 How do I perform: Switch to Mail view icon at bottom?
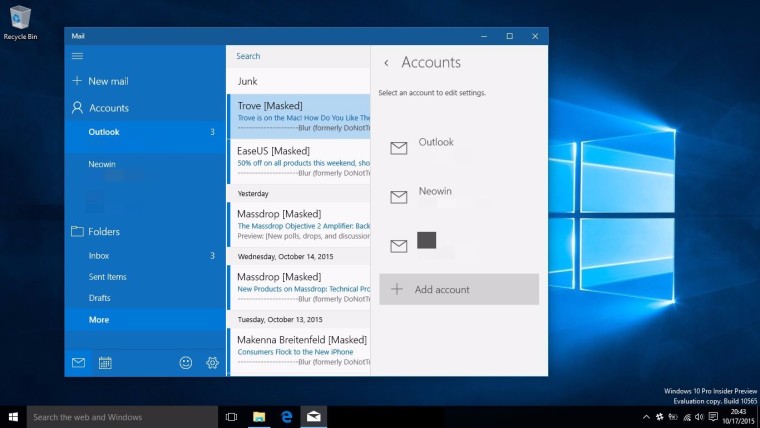pos(78,363)
